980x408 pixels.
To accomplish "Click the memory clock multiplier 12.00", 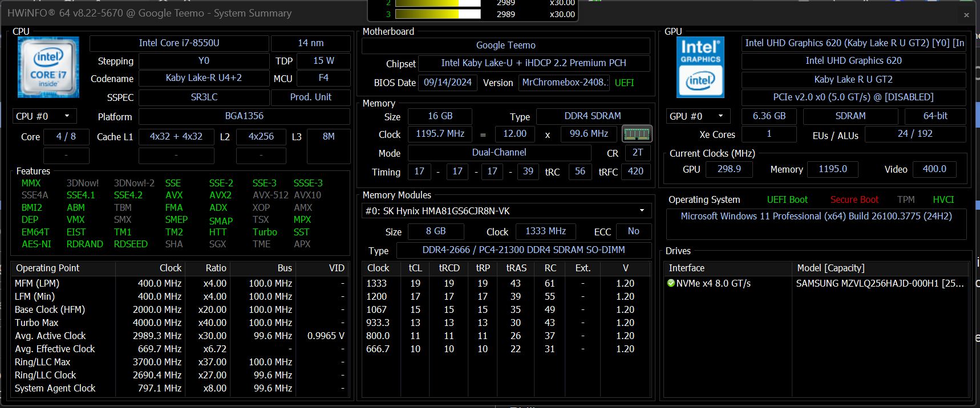I will pyautogui.click(x=515, y=134).
